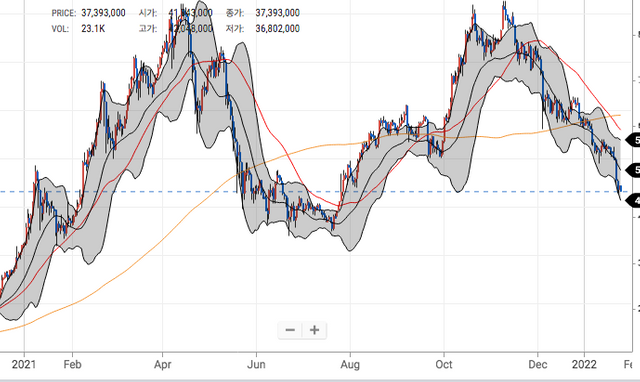The height and width of the screenshot is (382, 640).
Task: Click the 고가: high price label
Action: (x=148, y=29)
